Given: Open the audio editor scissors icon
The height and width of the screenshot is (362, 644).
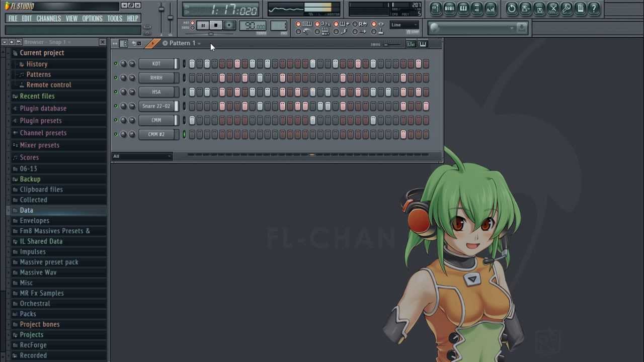Looking at the screenshot, I should pos(553,9).
